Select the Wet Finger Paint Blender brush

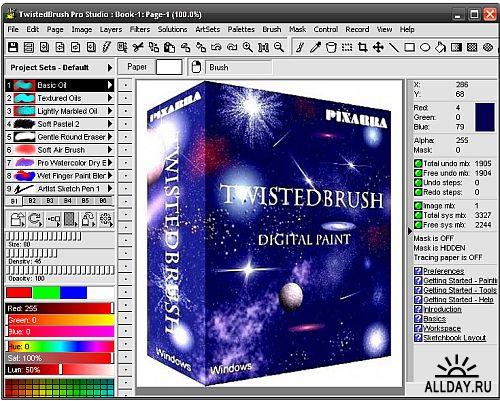59,176
